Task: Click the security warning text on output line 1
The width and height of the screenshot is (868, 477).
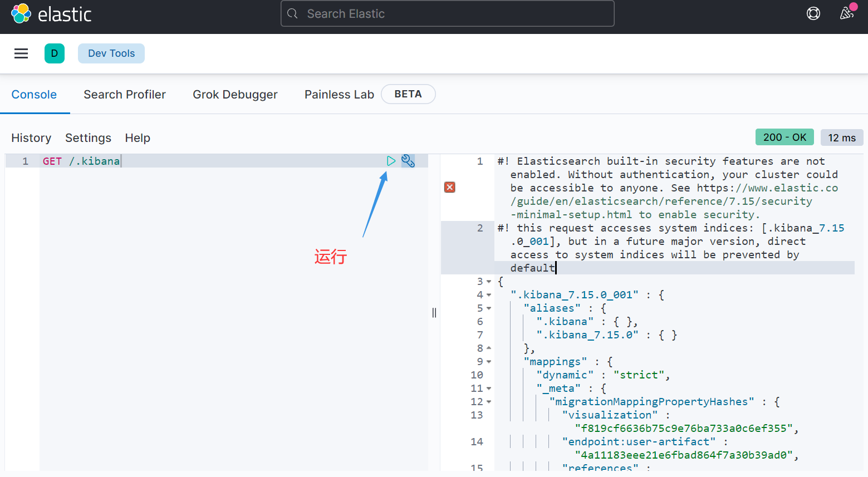Action: tap(668, 188)
